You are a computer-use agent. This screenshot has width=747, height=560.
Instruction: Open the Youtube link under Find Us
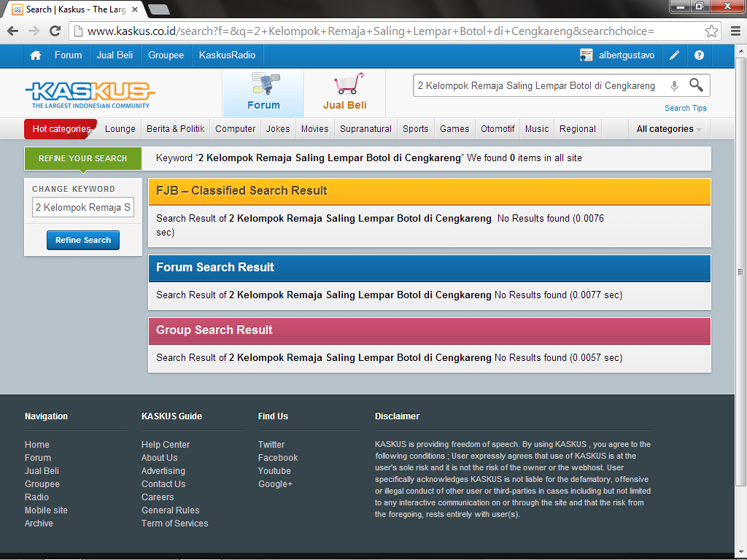(274, 470)
